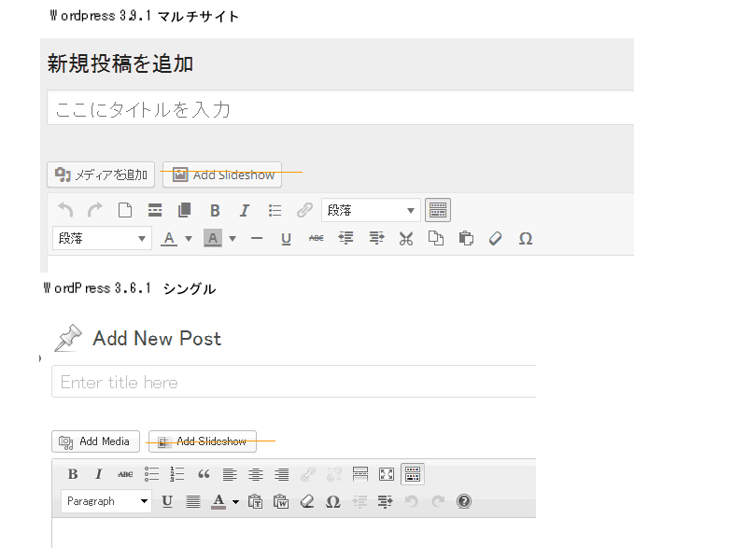Click the insert link icon in English editor

tap(308, 474)
